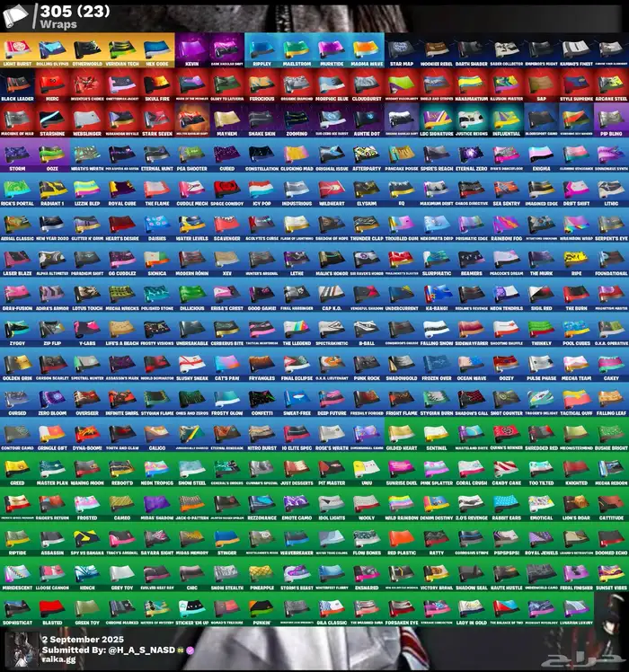Image resolution: width=629 pixels, height=672 pixels.
Task: Select the Mayhem gold wrap
Action: click(x=226, y=120)
